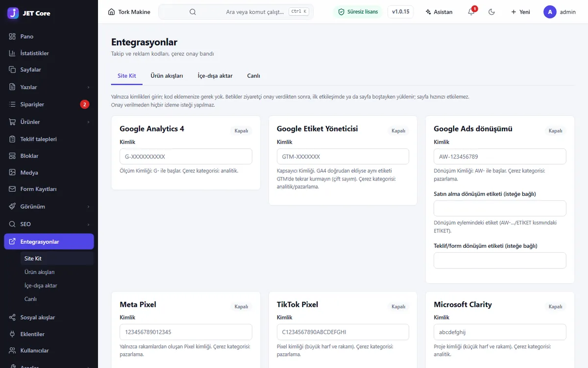Expand Yazılar submenu chevron
Screen dimensions: 588x368
(88, 87)
